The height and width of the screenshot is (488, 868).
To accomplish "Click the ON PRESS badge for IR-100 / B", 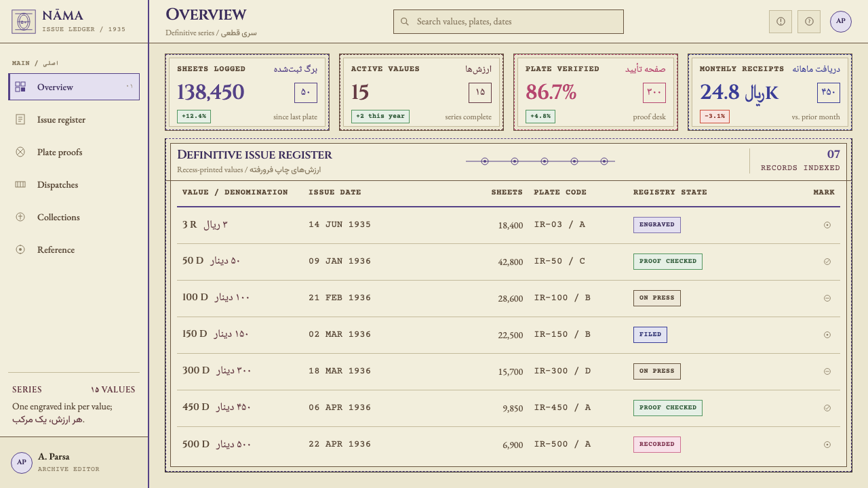I will [657, 298].
